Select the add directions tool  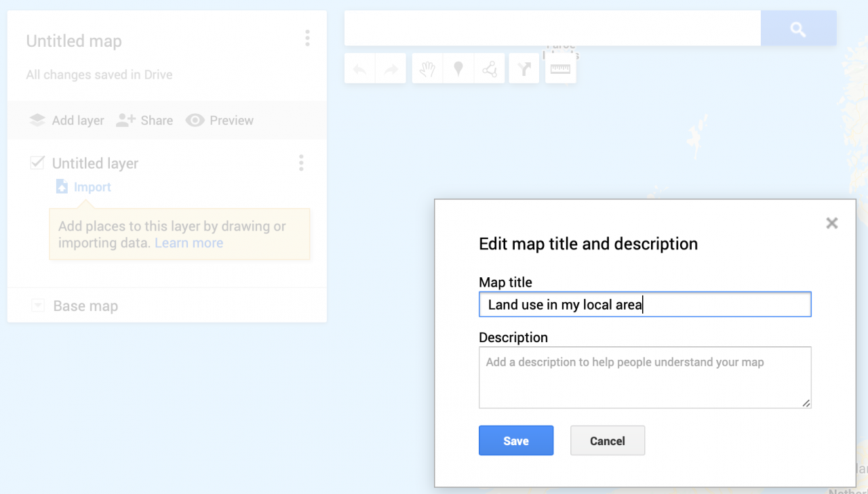click(524, 68)
